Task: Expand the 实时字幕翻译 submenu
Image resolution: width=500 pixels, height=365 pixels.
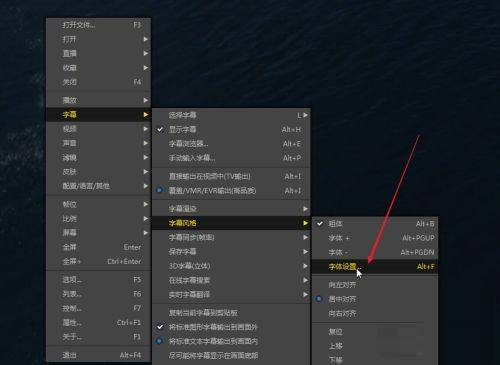Action: click(231, 295)
